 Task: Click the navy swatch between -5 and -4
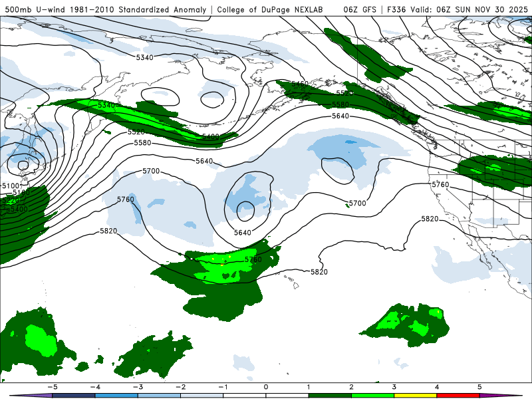(74, 396)
